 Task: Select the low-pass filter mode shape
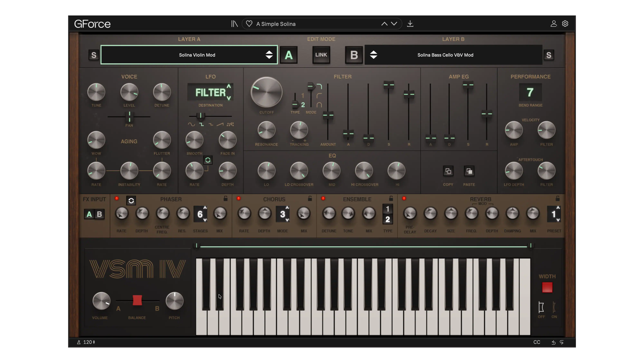click(x=319, y=87)
